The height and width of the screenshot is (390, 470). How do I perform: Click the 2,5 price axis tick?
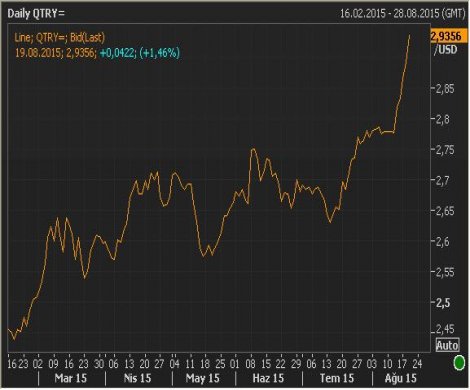tap(442, 303)
